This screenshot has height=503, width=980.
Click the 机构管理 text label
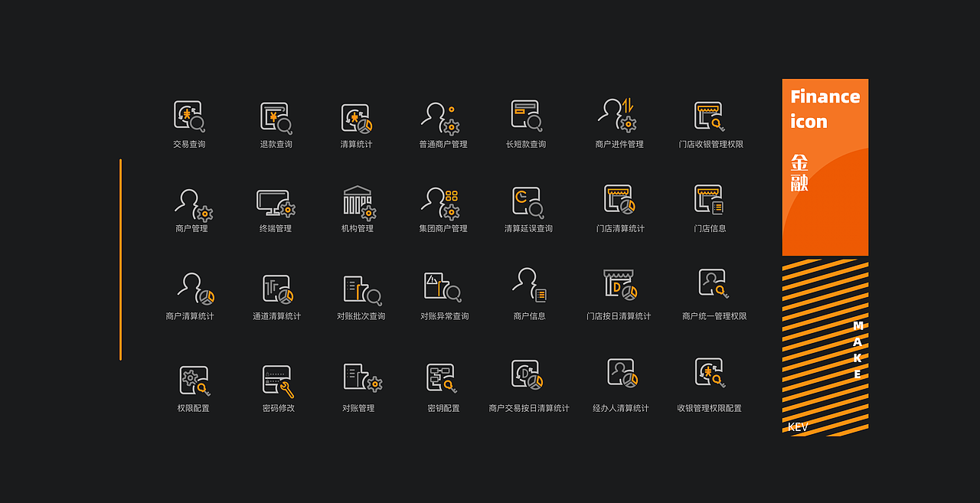point(358,228)
